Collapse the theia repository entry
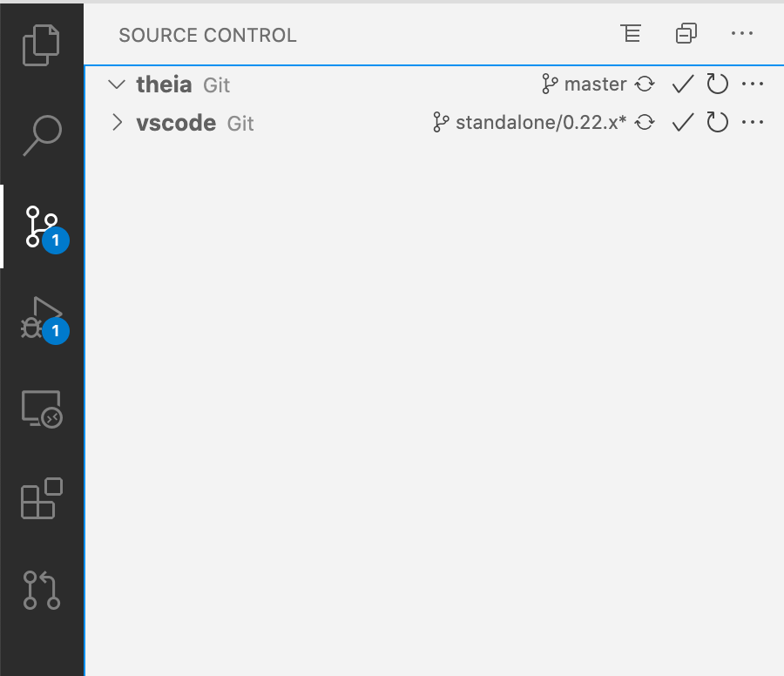 [116, 84]
